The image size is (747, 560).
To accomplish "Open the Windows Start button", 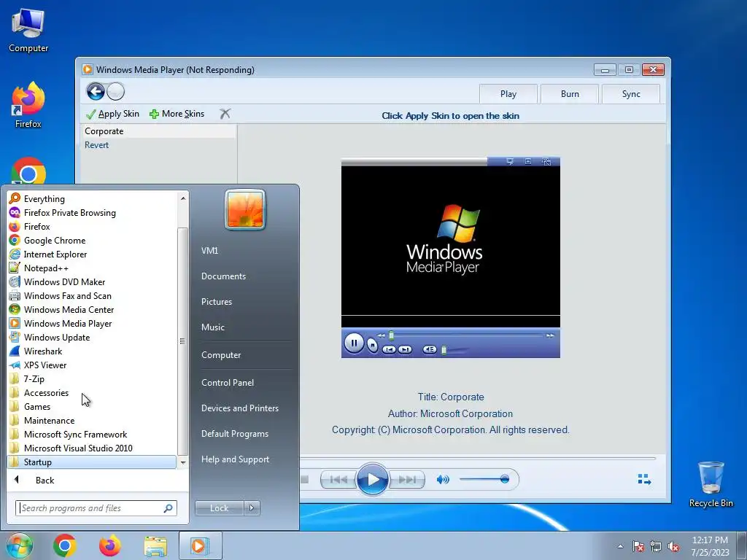I will coord(20,545).
